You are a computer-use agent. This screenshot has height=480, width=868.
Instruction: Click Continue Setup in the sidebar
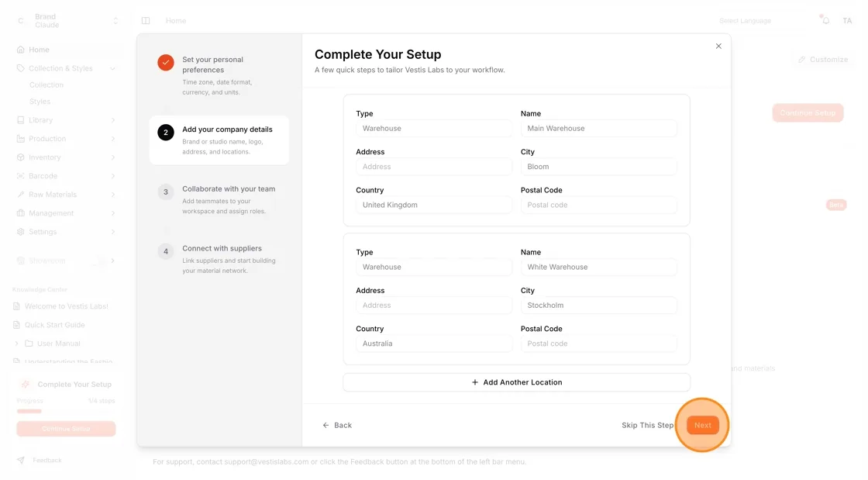click(66, 429)
